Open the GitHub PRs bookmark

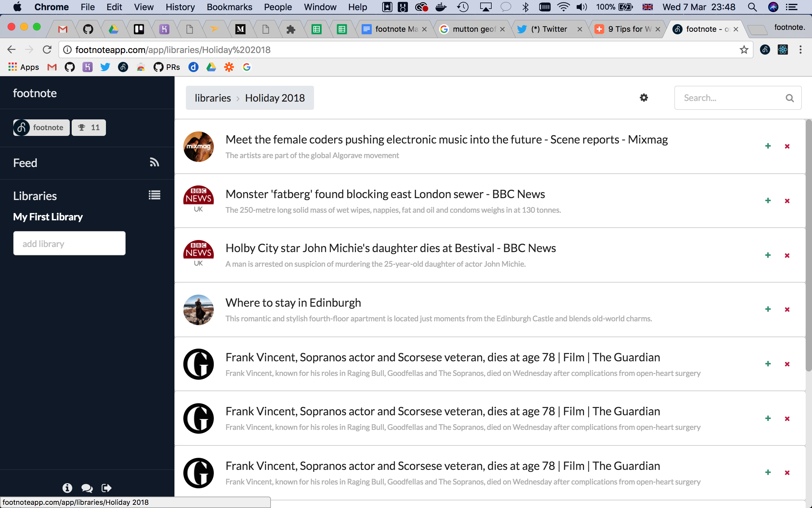[x=167, y=67]
